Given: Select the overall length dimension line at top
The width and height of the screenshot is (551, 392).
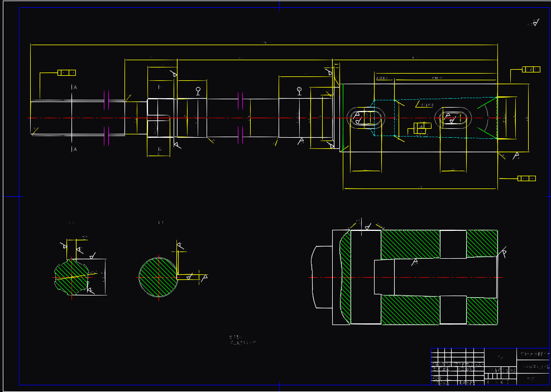Looking at the screenshot, I should [264, 45].
